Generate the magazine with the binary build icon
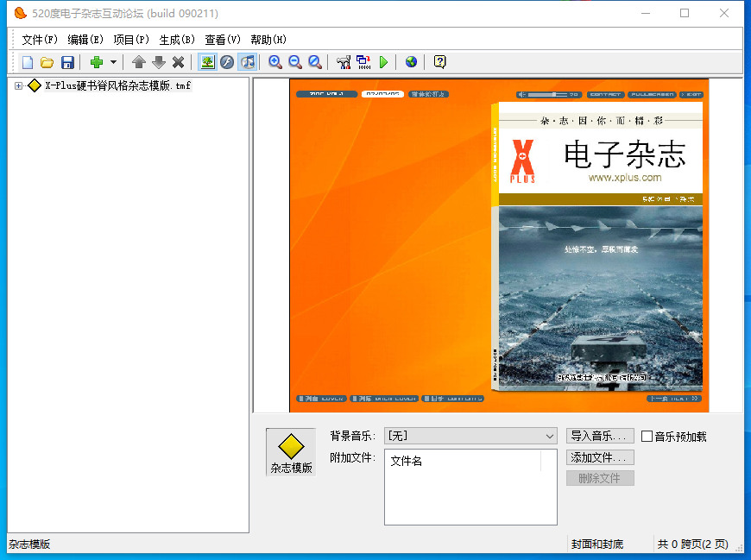Image resolution: width=751 pixels, height=560 pixels. pos(363,62)
